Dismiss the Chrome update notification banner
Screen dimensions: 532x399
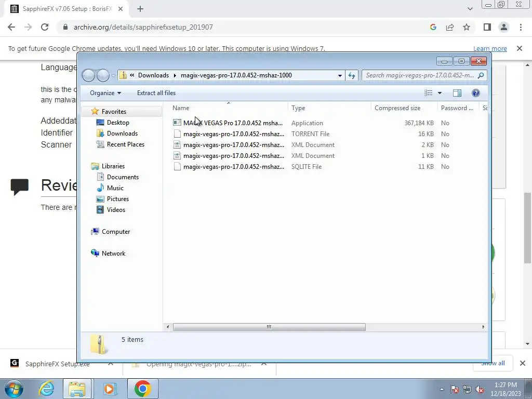520,48
